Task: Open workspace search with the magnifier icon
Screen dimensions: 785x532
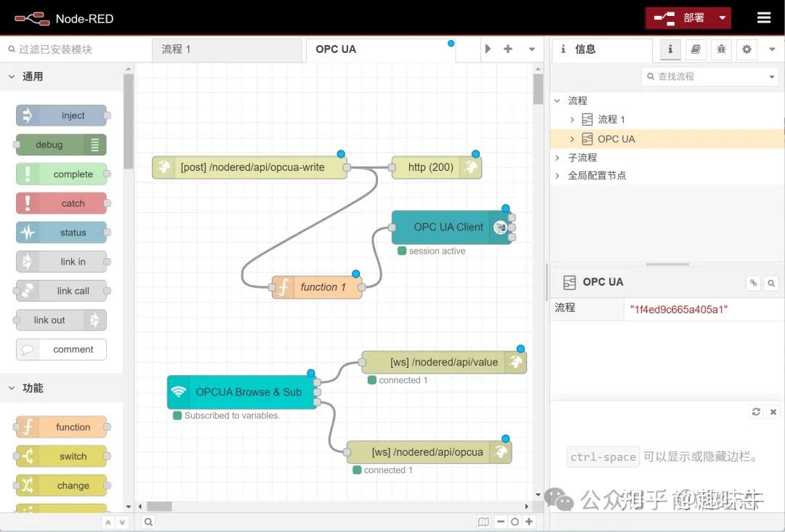Action: [x=148, y=522]
